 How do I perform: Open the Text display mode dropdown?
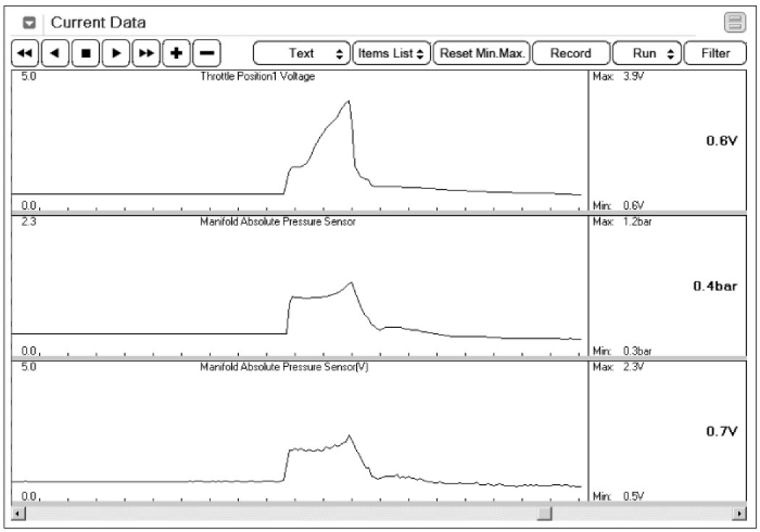pyautogui.click(x=301, y=54)
